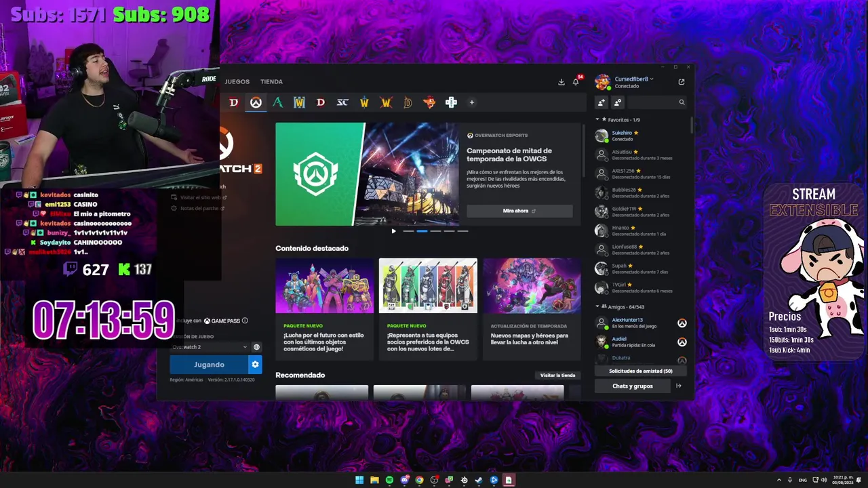
Task: Select the Crash Bandicoot icon
Action: pos(429,102)
